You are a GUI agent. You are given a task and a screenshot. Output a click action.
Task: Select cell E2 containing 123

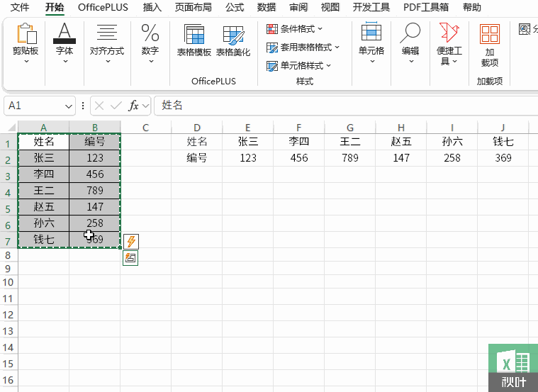click(x=248, y=158)
